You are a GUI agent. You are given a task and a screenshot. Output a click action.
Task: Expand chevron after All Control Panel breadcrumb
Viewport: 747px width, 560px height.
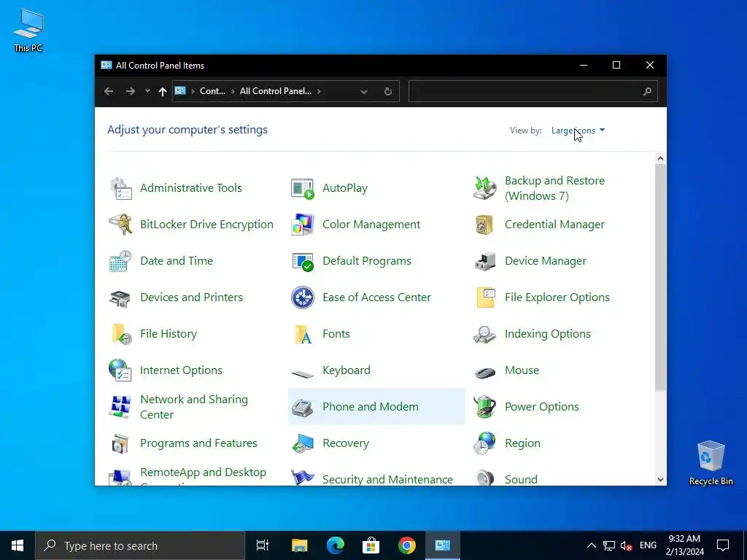tap(319, 91)
